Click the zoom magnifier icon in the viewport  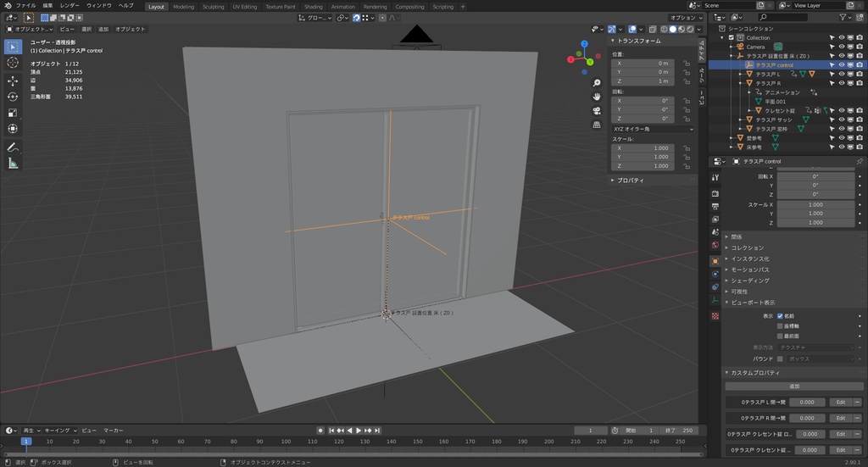point(598,83)
